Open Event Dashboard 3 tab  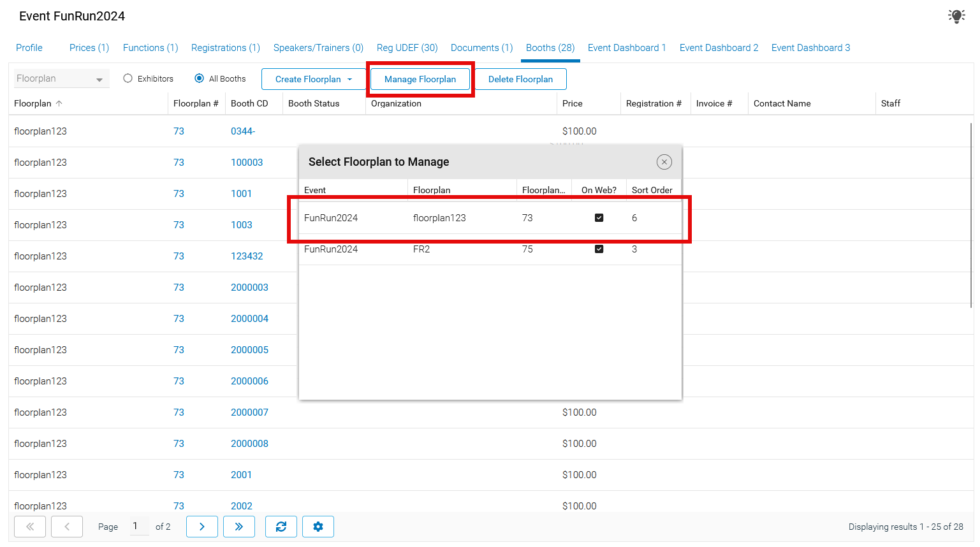pos(811,48)
